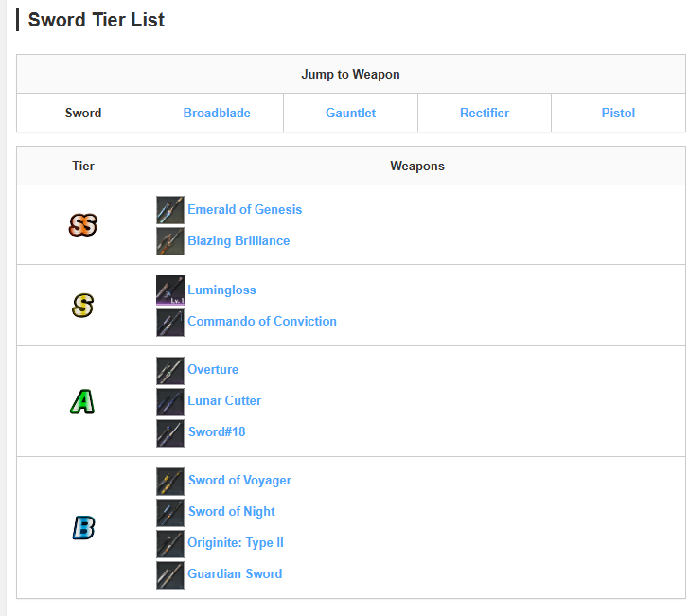
Task: Click the Sword of Voyager weapon icon
Action: coord(170,482)
